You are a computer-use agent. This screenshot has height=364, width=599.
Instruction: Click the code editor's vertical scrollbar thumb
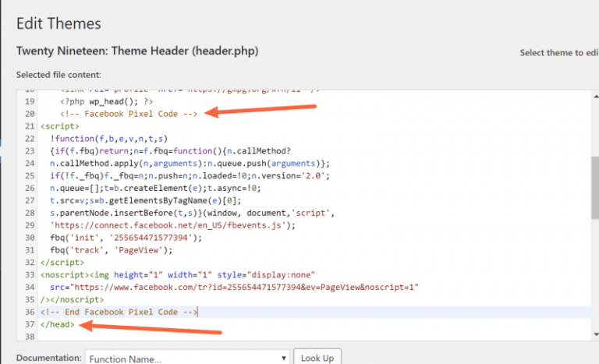point(595,188)
